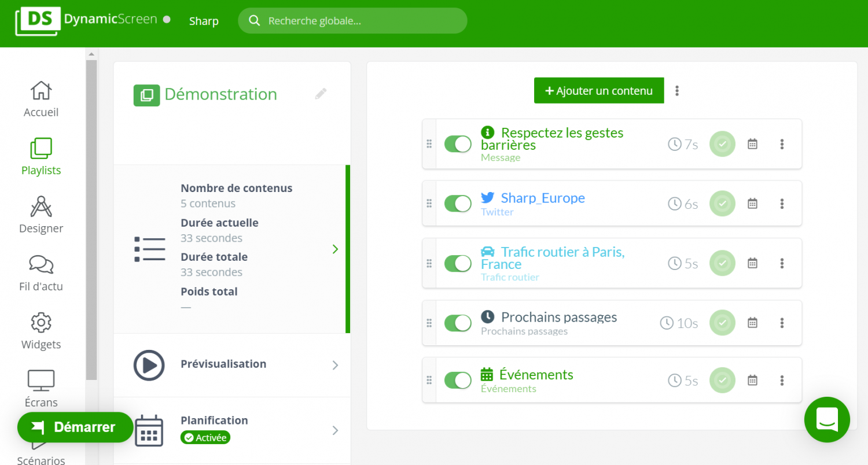This screenshot has height=465, width=868.
Task: Click Ajouter un contenu button
Action: coord(599,91)
